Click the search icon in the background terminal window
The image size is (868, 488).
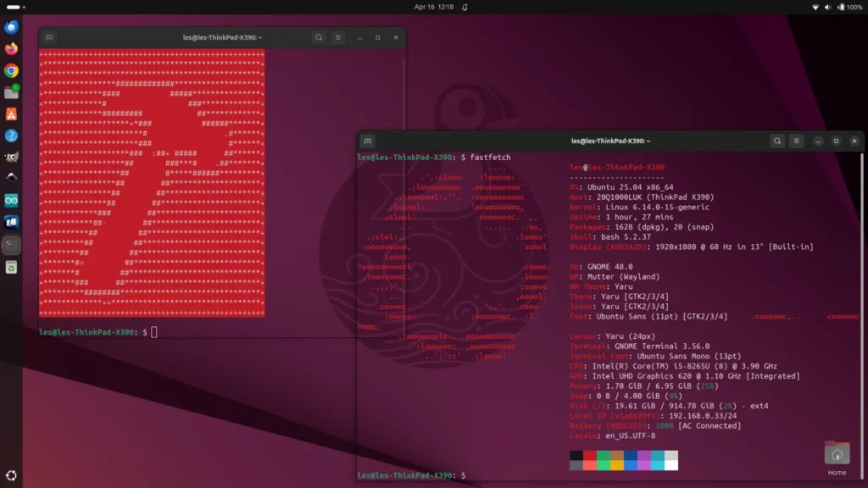click(318, 37)
